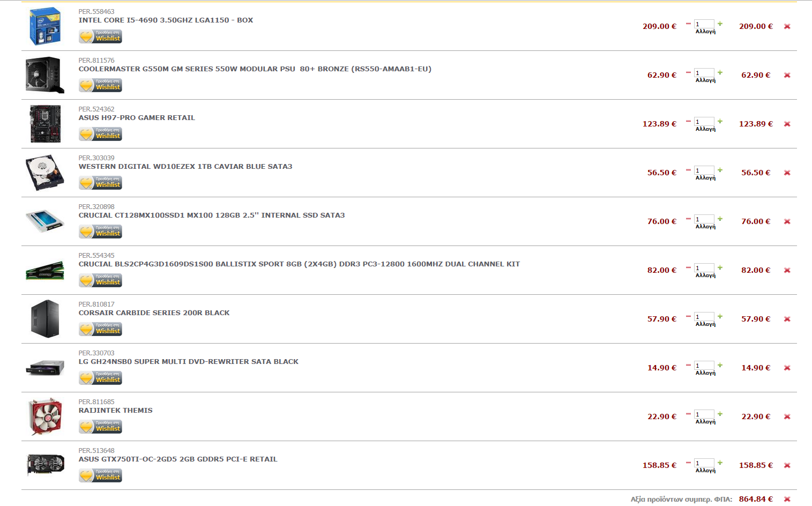
Task: Add ASUS GTX750TI to Wishlist
Action: pos(100,475)
